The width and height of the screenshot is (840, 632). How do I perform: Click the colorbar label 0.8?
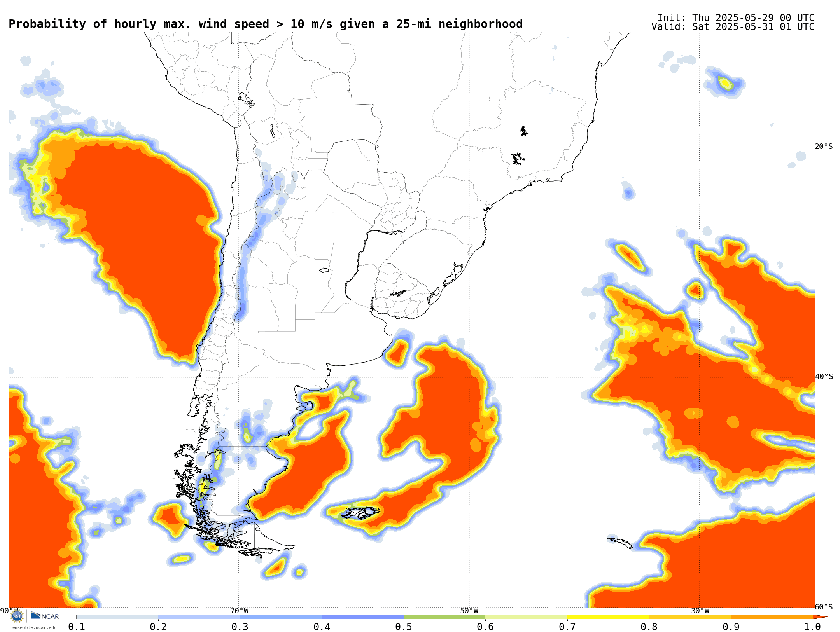tap(649, 627)
